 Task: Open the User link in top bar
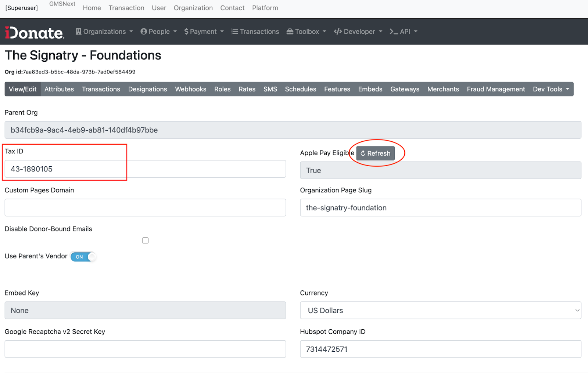pos(159,8)
